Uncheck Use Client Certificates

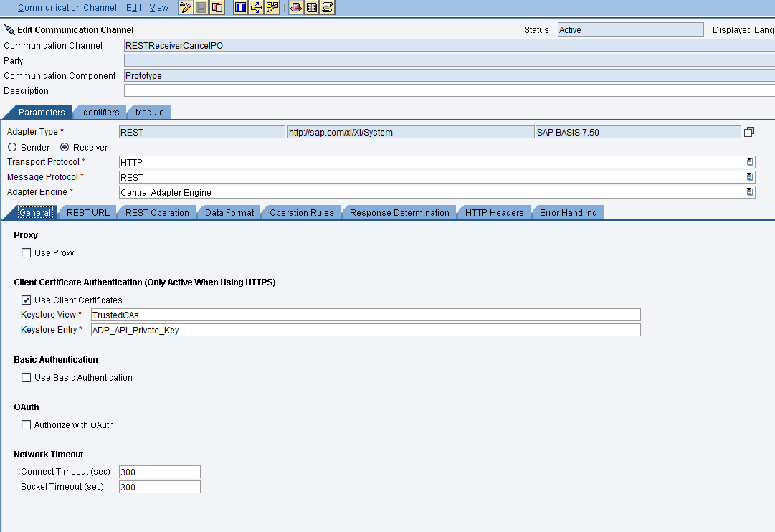[x=26, y=300]
